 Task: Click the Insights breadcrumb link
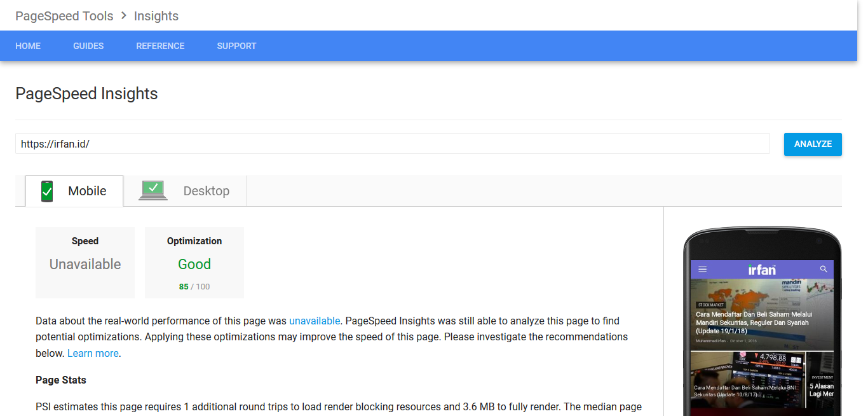(x=156, y=16)
